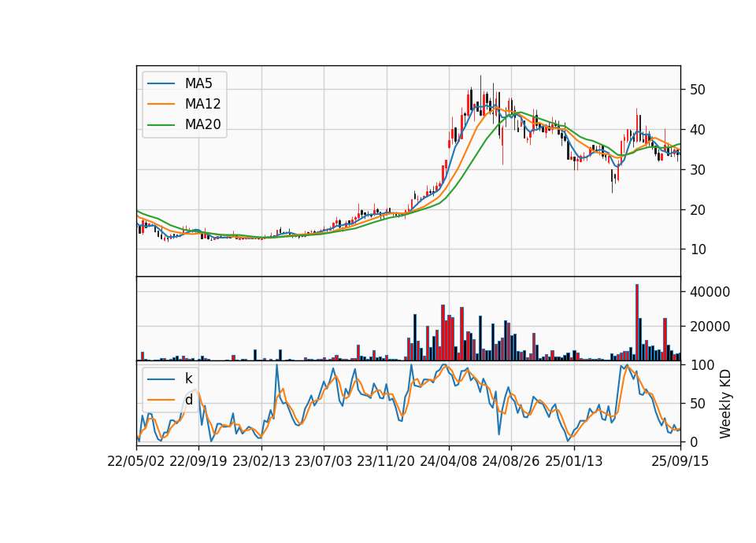Click the 24/04/08 date label
Viewport: 756px width, 543px height.
(448, 461)
